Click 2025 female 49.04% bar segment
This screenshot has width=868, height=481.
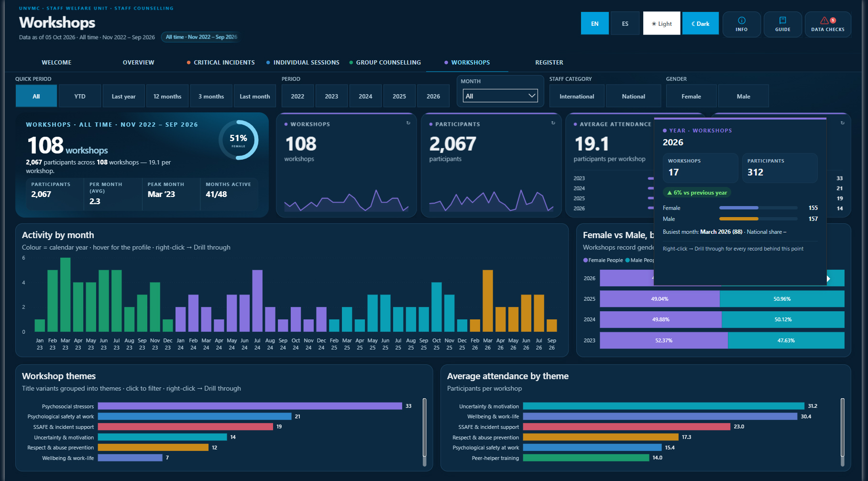[x=659, y=299]
